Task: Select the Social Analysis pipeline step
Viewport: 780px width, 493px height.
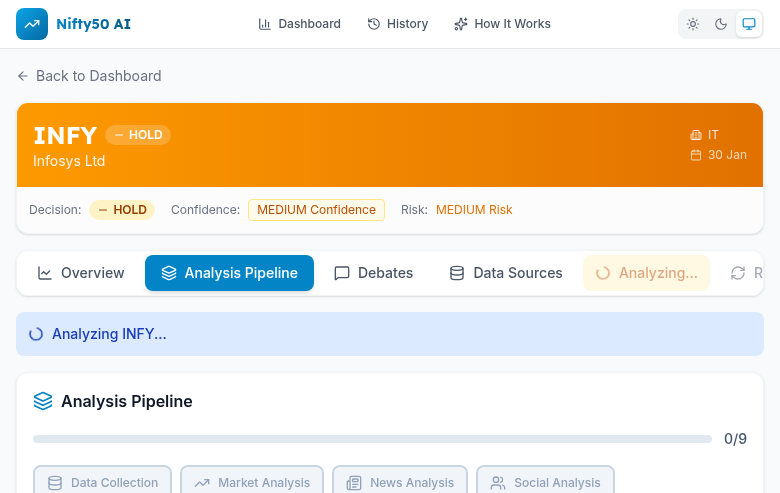Action: point(545,482)
